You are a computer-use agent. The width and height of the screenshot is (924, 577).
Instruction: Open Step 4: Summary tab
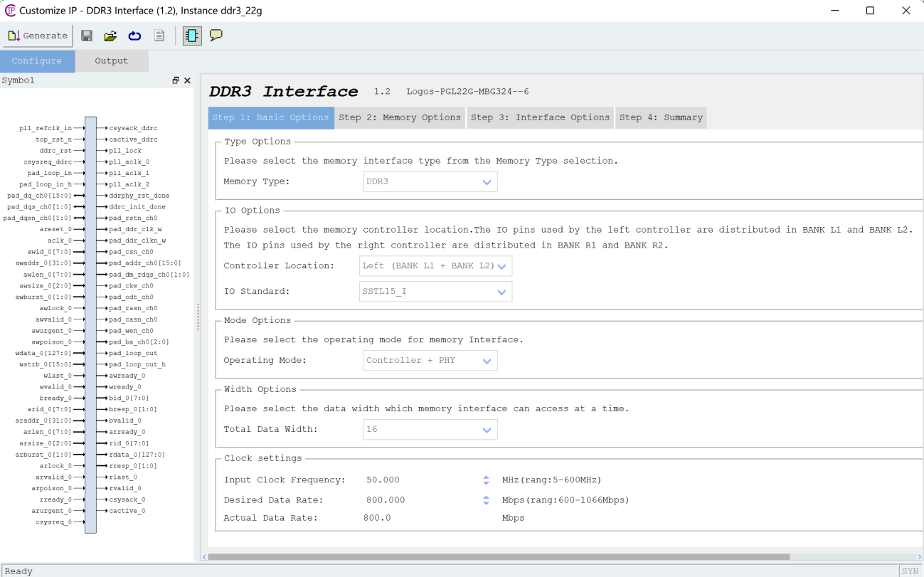[661, 117]
